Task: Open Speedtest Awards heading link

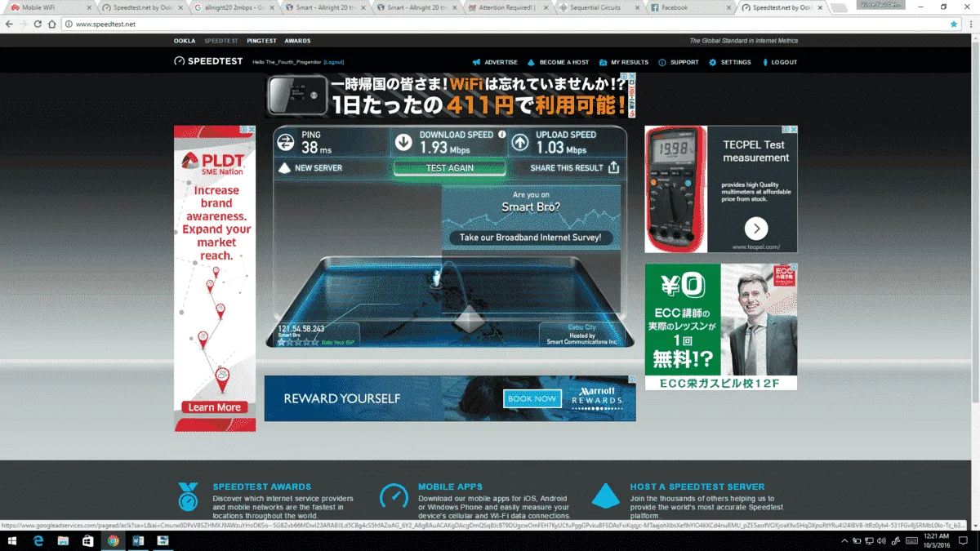Action: 261,487
